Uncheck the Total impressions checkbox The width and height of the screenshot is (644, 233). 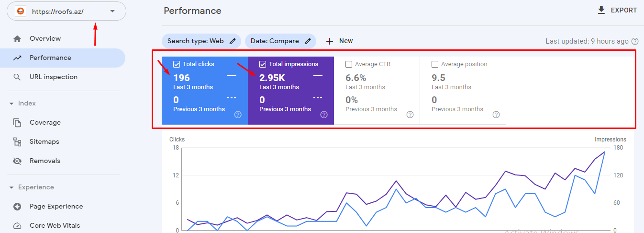click(x=263, y=64)
